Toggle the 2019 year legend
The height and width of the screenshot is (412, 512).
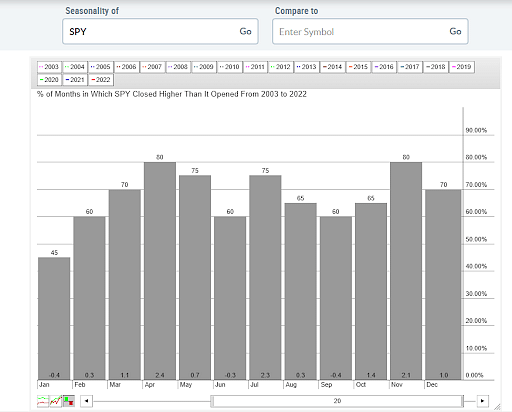coord(462,67)
